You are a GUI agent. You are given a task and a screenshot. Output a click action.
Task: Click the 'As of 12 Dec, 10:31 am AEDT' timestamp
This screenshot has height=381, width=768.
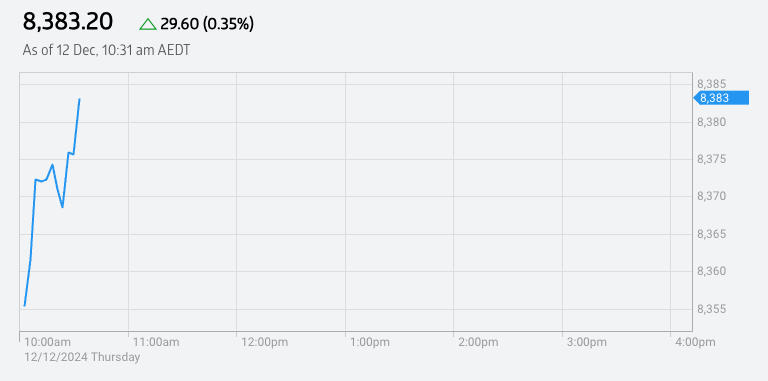(x=106, y=50)
